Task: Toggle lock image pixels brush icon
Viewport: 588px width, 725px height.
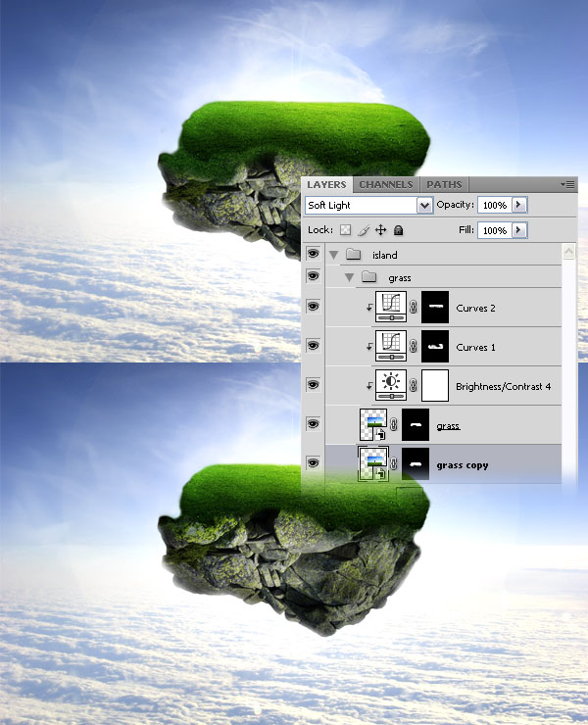Action: (x=364, y=230)
